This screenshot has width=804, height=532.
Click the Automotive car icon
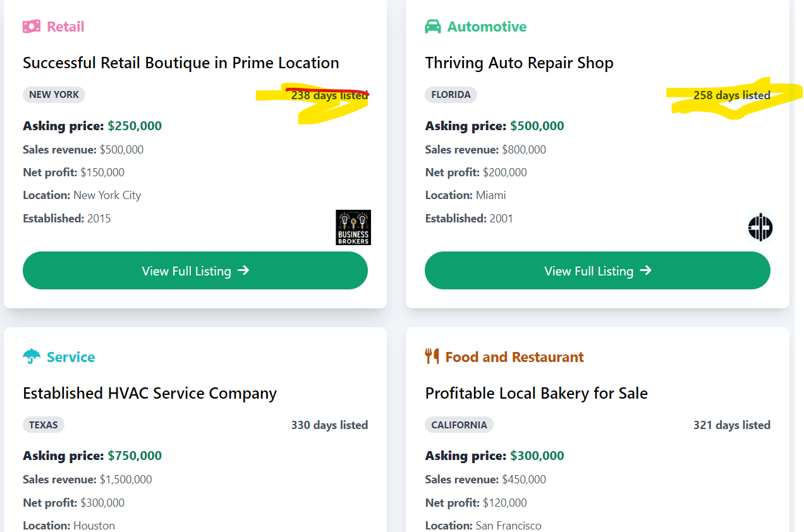[x=433, y=27]
